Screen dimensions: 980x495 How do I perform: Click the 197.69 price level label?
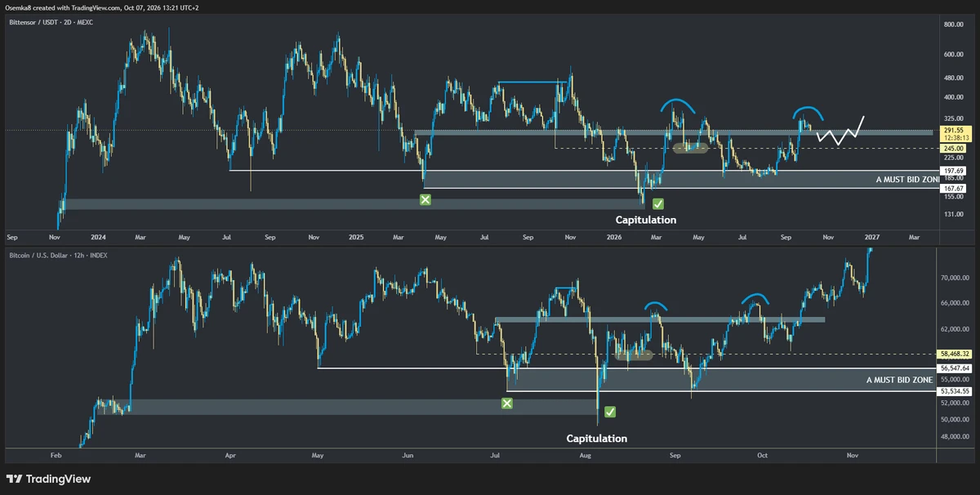click(954, 171)
